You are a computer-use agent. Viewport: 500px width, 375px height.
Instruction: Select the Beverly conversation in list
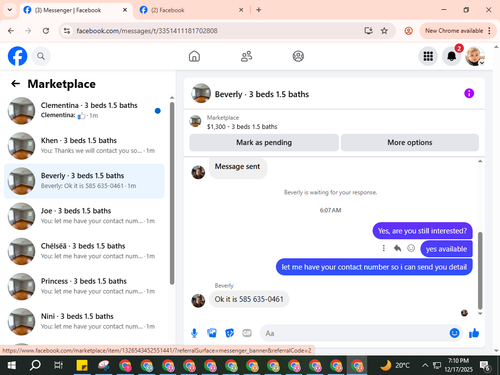[x=84, y=181]
